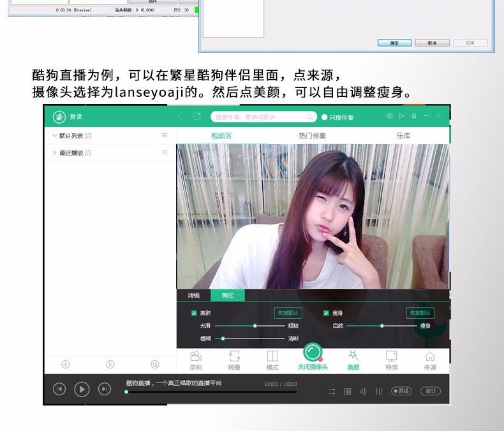Change the play order with the loop icon

[332, 391]
